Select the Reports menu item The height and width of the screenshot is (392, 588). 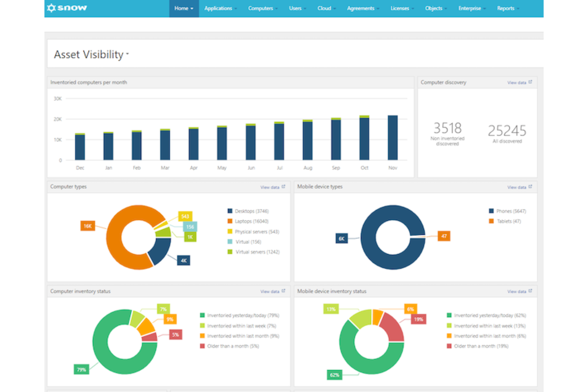click(x=507, y=8)
